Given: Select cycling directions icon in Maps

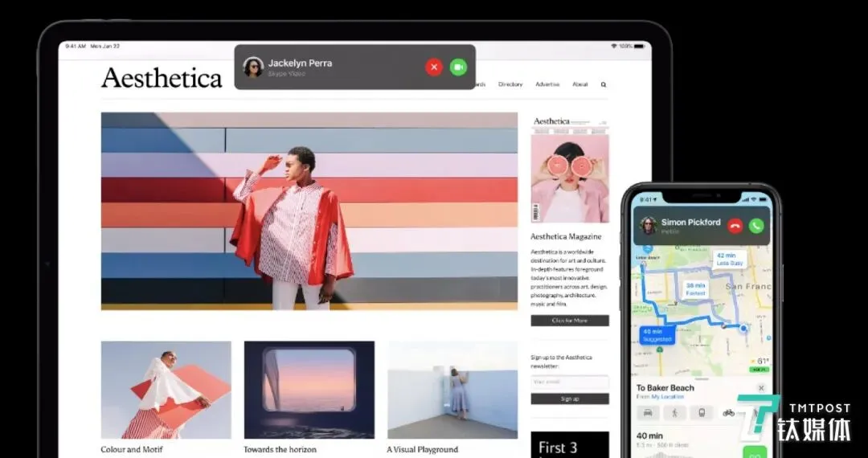Looking at the screenshot, I should point(728,413).
